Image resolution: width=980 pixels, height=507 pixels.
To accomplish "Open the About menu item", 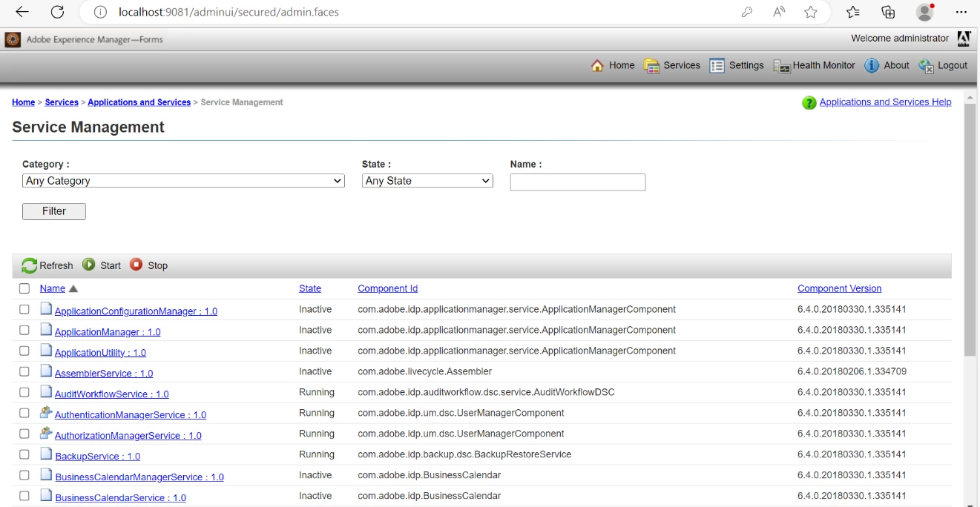I will coord(896,65).
